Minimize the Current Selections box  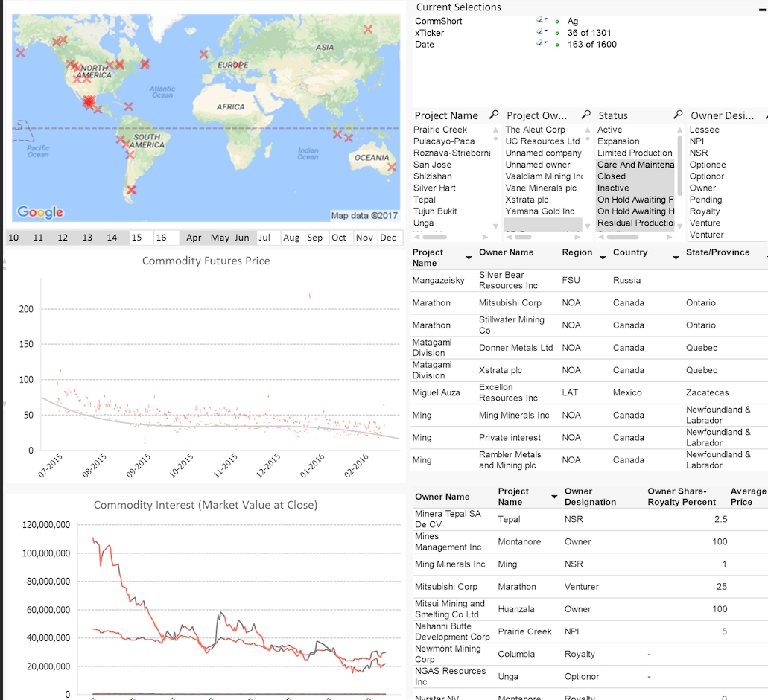(x=763, y=8)
